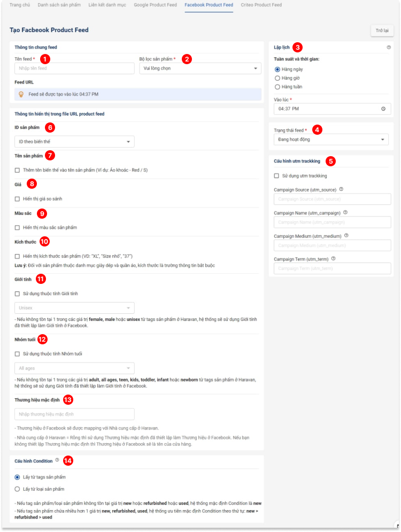Click the lightbulb icon in Feed URL notice
Viewport: 401px width, 532px height.
(21, 94)
